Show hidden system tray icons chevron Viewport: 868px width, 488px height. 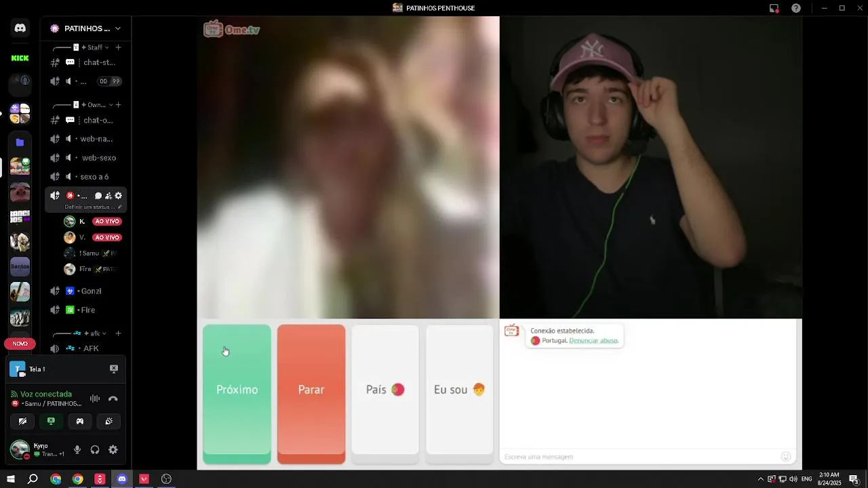click(x=760, y=479)
